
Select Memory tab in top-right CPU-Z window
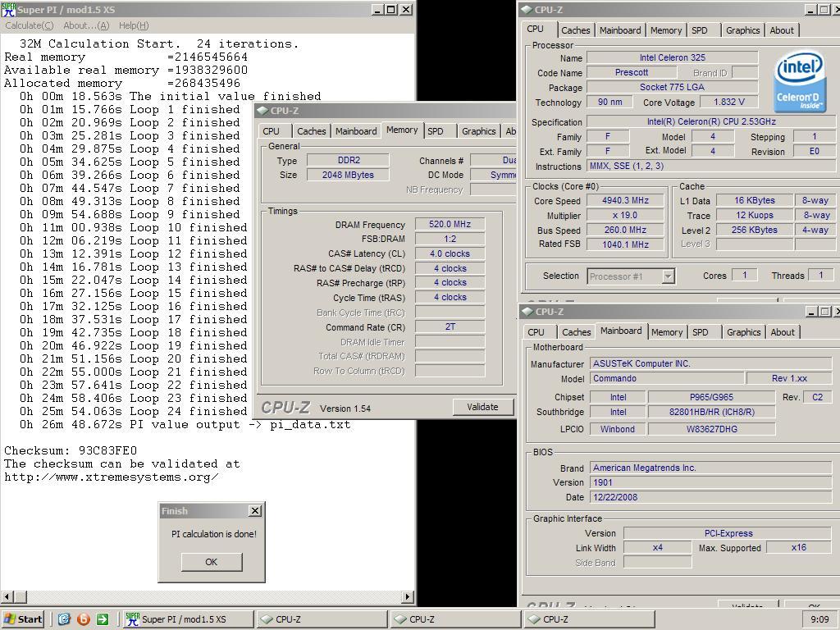666,30
